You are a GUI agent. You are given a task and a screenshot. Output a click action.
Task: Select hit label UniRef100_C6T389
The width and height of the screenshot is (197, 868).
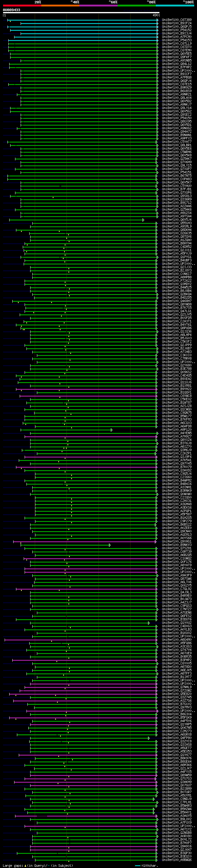177,20
